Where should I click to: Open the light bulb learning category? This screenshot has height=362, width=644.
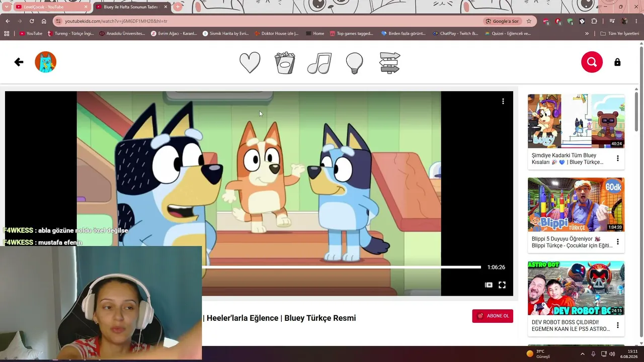(355, 63)
